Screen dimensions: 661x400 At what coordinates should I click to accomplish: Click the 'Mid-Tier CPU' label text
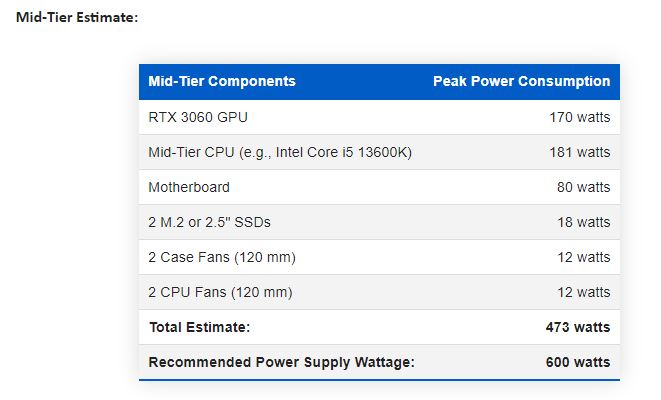pos(193,152)
